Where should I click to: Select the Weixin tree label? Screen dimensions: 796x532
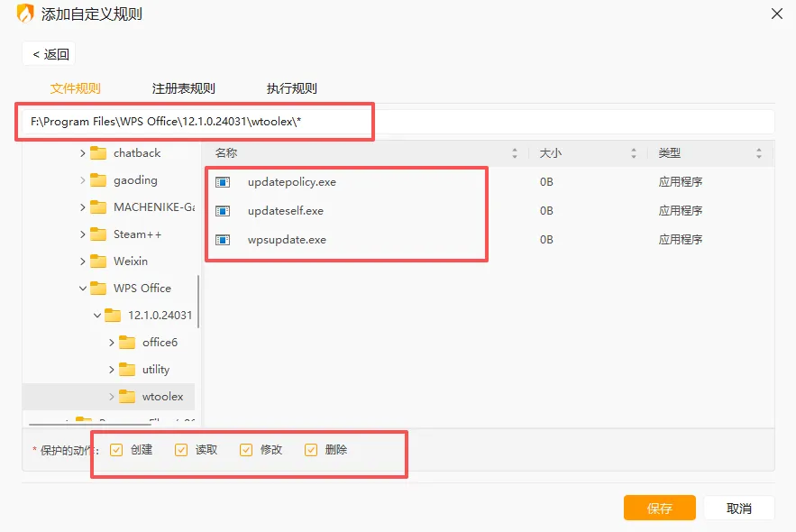[x=131, y=261]
